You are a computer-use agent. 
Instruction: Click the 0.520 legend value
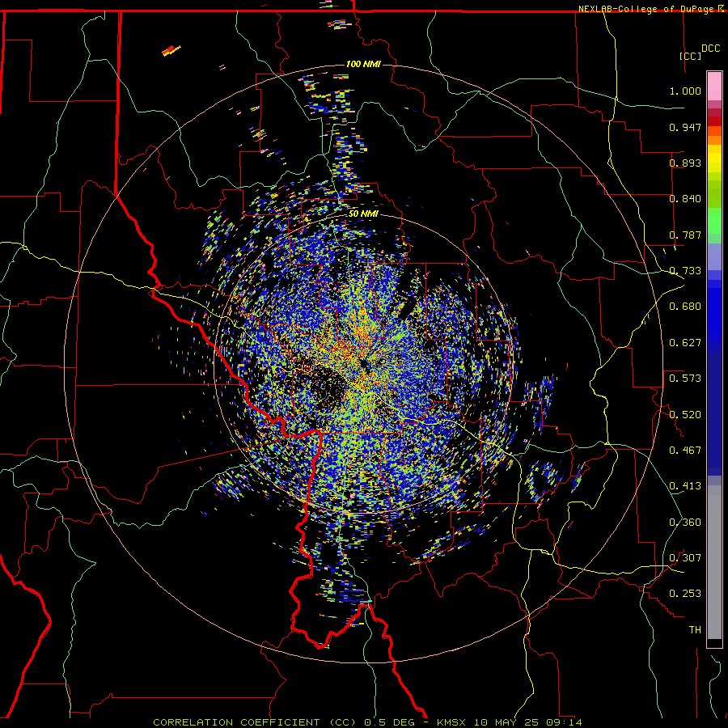[x=685, y=415]
